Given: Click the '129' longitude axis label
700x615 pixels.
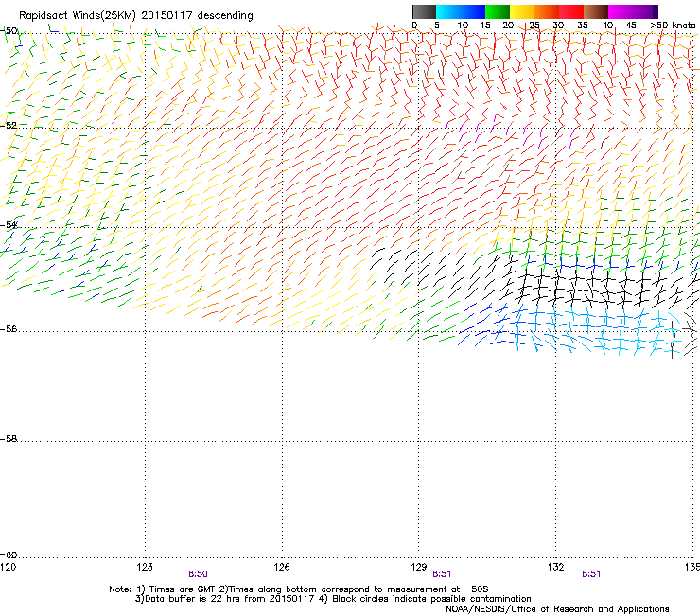Looking at the screenshot, I should [419, 567].
